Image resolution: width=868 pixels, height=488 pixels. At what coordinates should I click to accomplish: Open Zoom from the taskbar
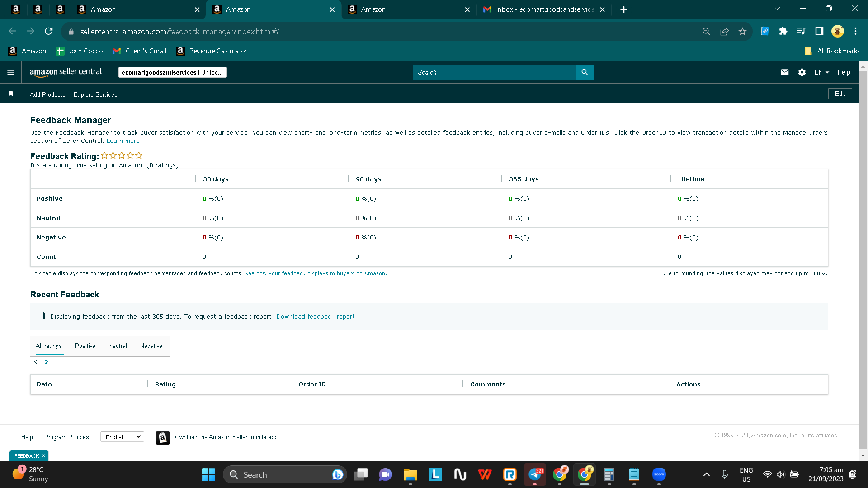pos(659,474)
